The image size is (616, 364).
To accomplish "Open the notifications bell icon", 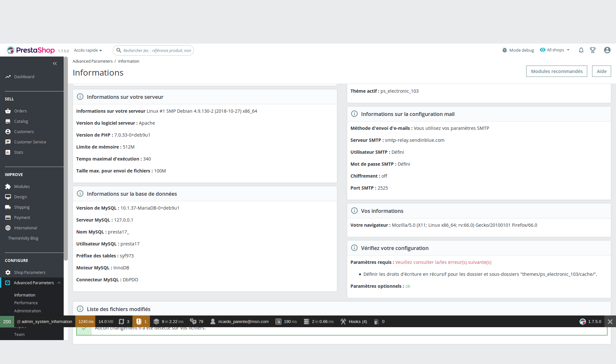I will coord(581,50).
